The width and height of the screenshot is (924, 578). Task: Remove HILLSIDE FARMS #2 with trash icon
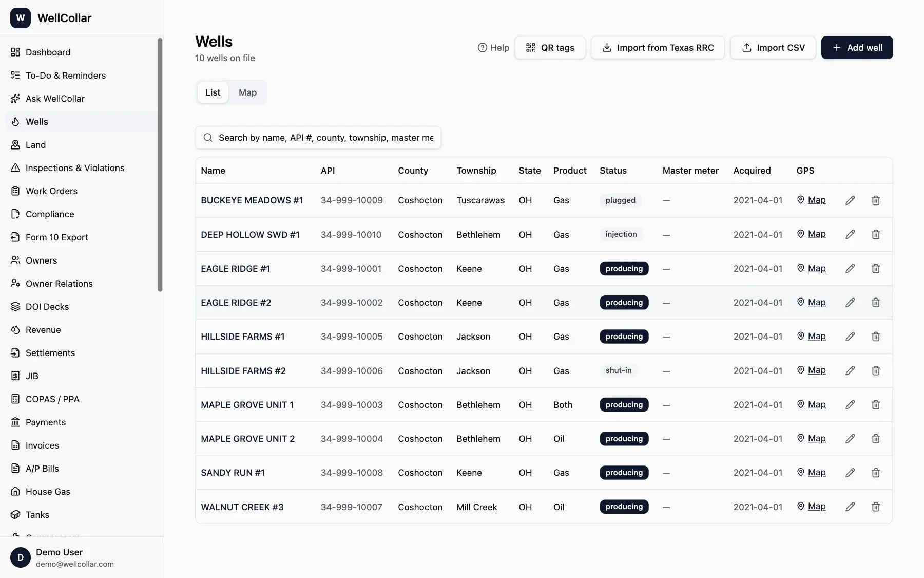[876, 370]
